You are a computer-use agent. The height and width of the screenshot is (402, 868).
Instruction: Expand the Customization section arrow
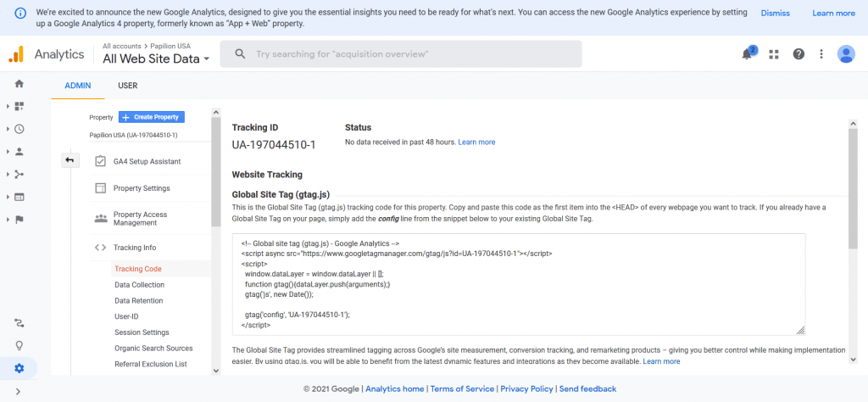(x=8, y=106)
